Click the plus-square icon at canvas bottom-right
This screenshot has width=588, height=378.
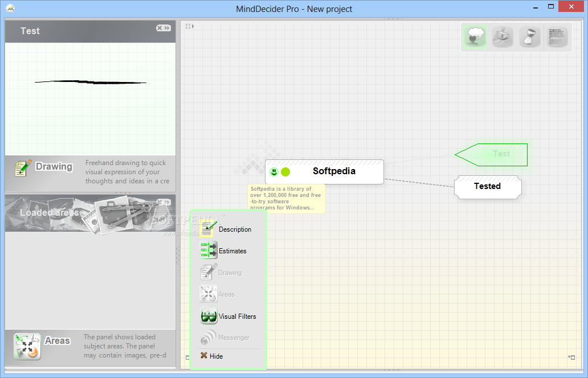point(571,357)
